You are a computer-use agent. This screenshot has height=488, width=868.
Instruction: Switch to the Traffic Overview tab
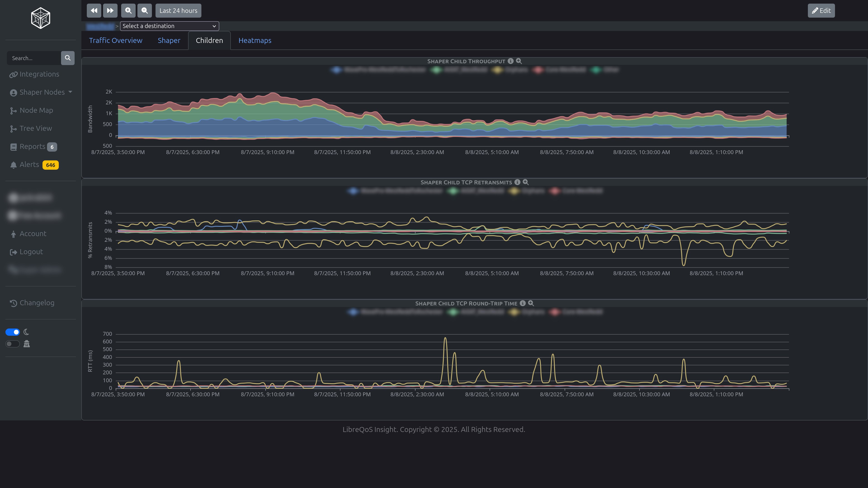click(116, 40)
